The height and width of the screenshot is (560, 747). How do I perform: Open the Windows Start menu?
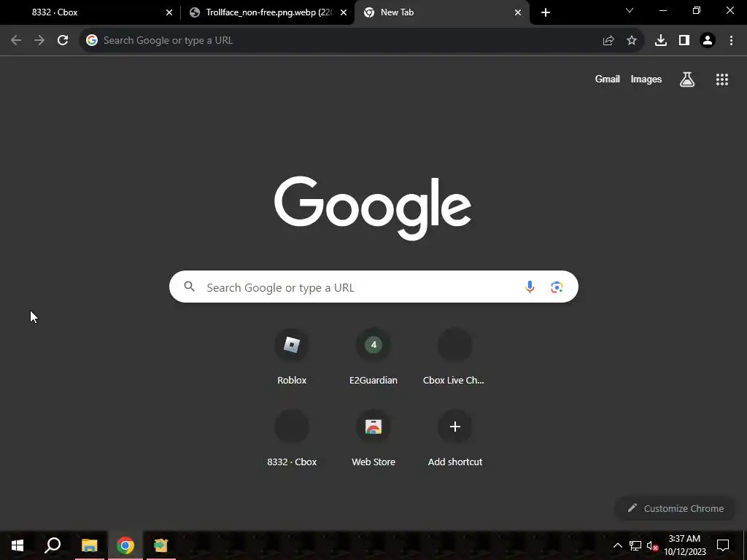[18, 545]
